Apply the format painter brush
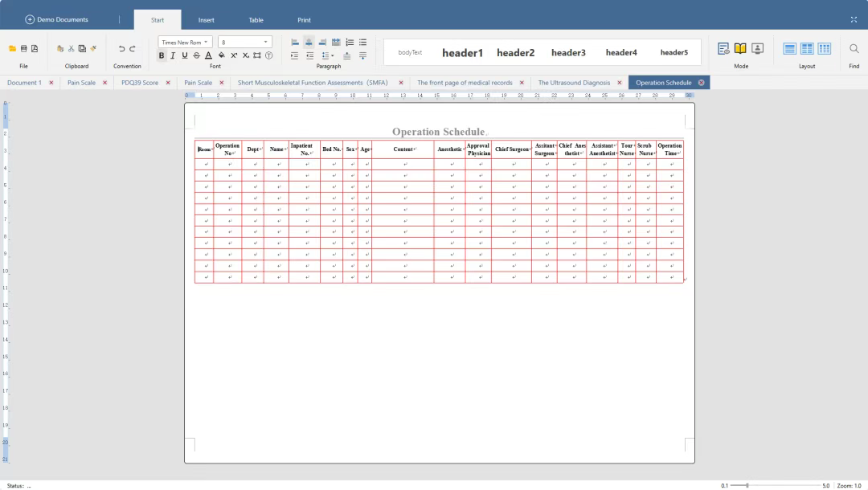 click(x=93, y=49)
